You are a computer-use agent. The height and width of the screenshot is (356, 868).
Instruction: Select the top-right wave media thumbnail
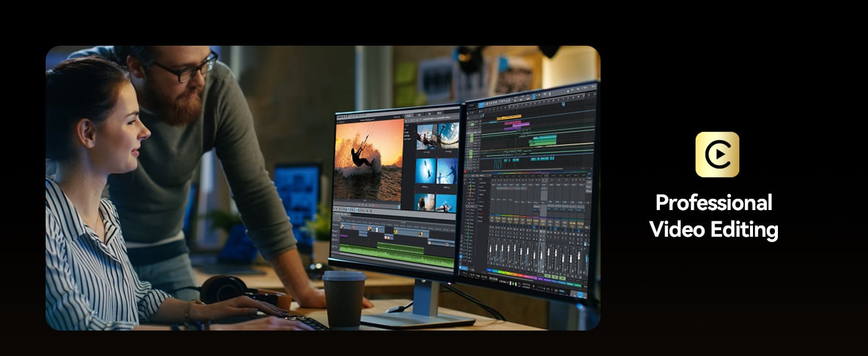coord(448,135)
